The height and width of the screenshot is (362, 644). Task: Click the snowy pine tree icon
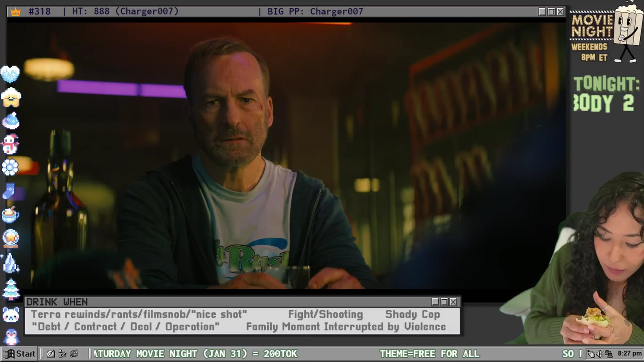(11, 289)
